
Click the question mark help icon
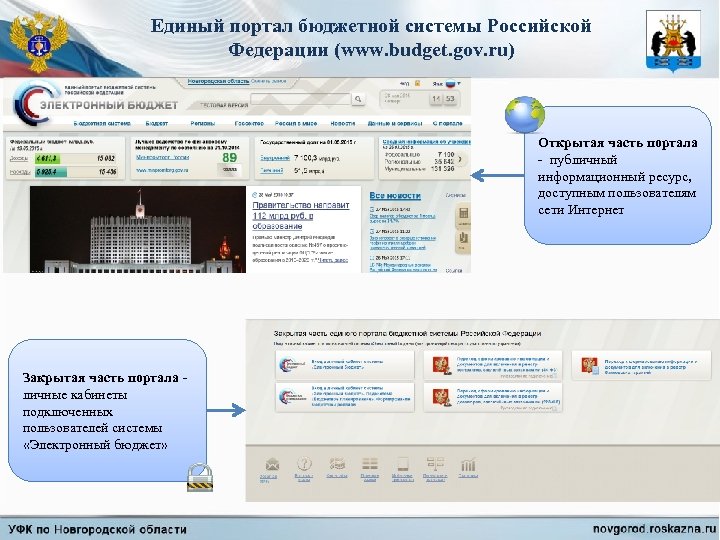tap(304, 464)
